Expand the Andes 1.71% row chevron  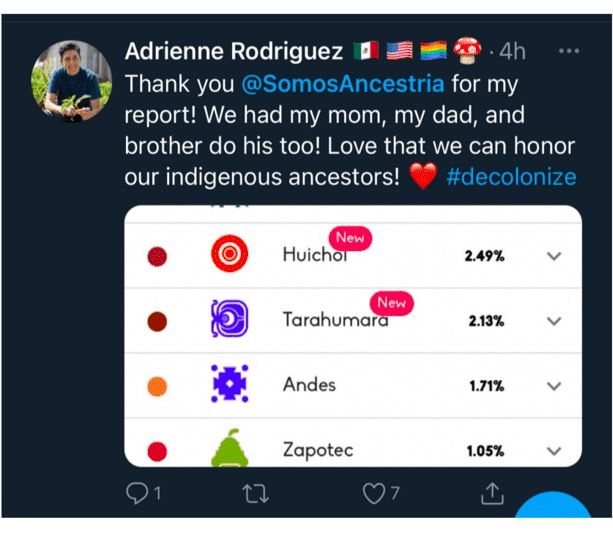pos(554,386)
